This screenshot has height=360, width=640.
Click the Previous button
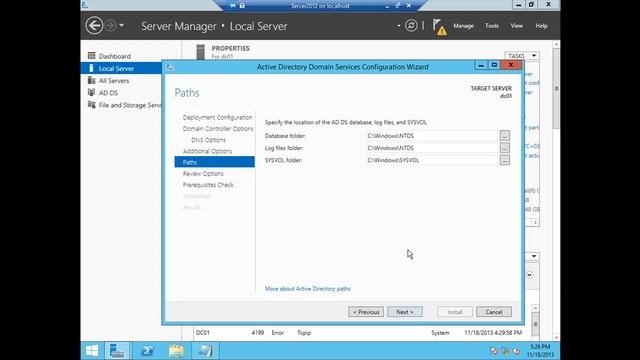pyautogui.click(x=366, y=312)
